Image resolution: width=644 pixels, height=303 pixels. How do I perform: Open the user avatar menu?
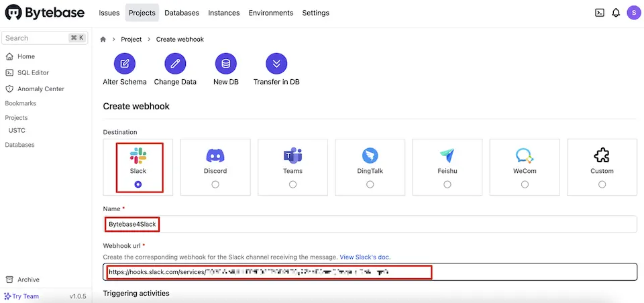tap(634, 13)
